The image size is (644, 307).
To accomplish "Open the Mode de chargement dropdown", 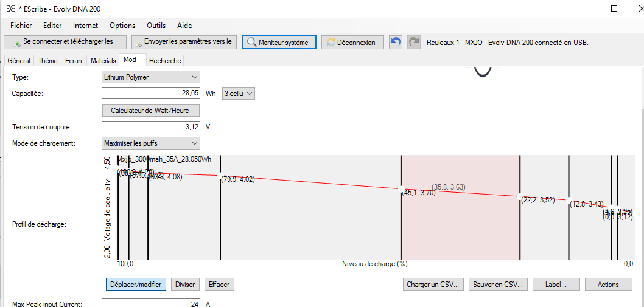I will (x=150, y=143).
